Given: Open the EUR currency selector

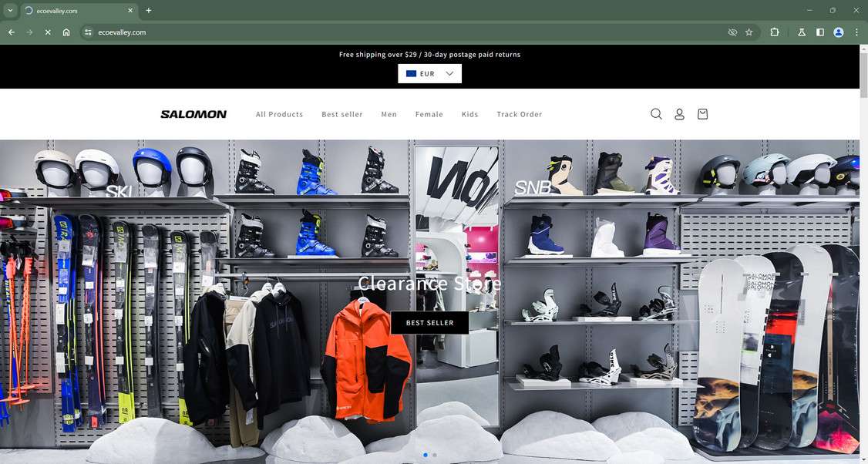Looking at the screenshot, I should [429, 74].
